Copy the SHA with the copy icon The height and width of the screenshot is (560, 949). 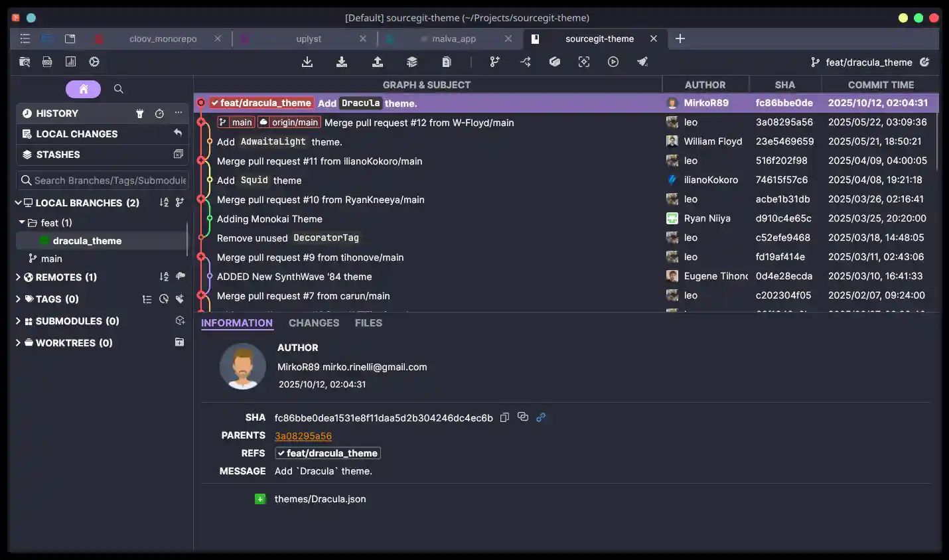click(504, 417)
